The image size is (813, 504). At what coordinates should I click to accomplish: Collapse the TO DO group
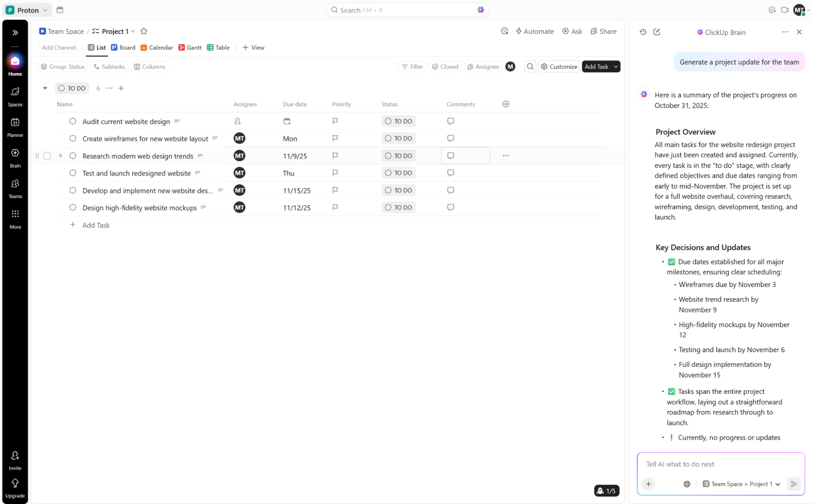point(45,88)
